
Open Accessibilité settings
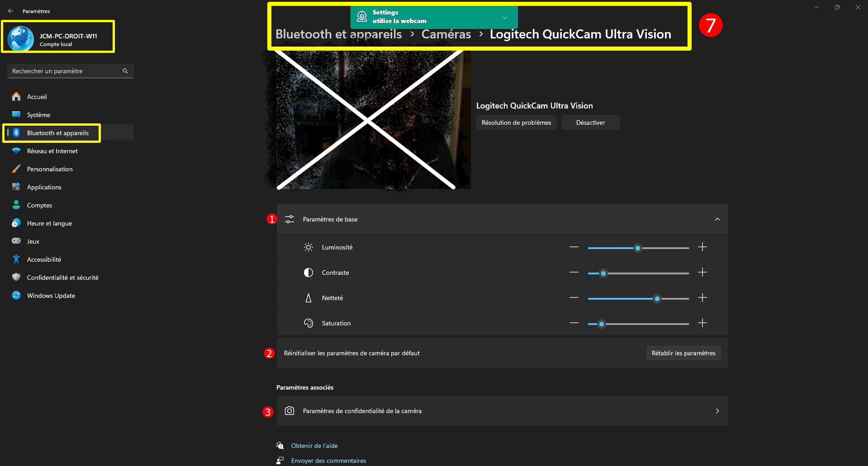tap(71, 259)
